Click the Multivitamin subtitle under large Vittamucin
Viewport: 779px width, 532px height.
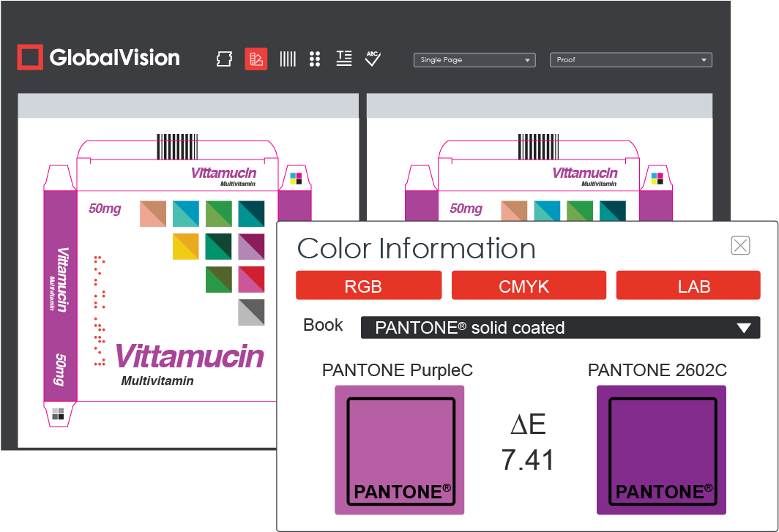[x=157, y=381]
